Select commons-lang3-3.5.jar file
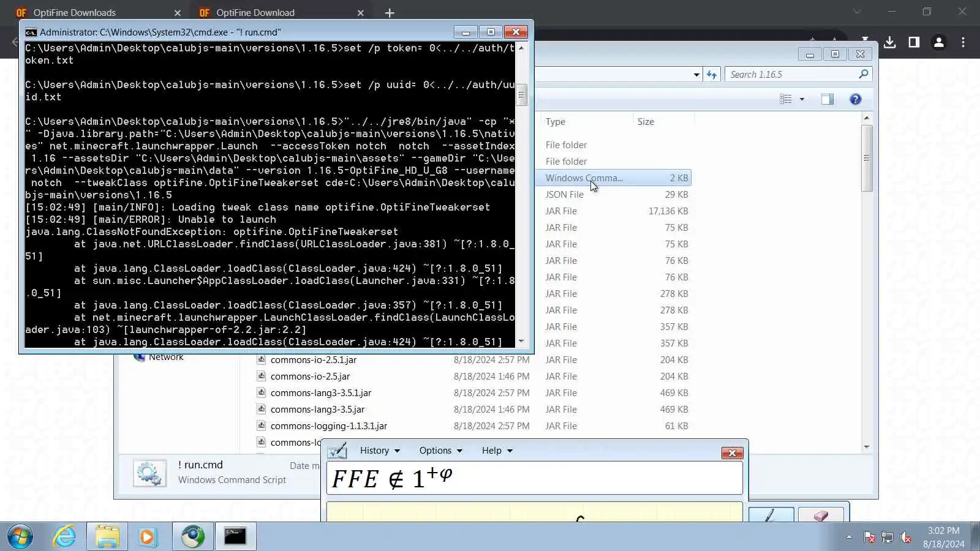Image resolution: width=980 pixels, height=551 pixels. tap(317, 410)
